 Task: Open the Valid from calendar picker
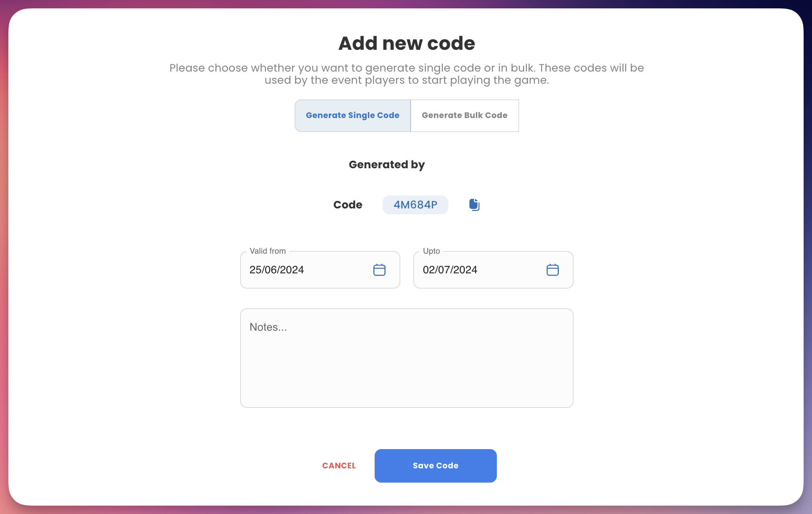(379, 270)
